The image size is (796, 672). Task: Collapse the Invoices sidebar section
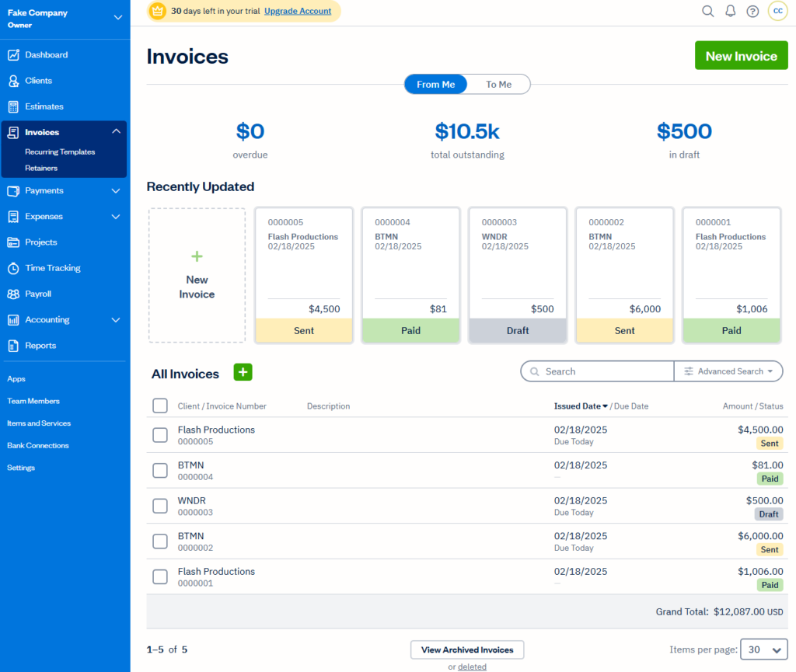click(114, 131)
